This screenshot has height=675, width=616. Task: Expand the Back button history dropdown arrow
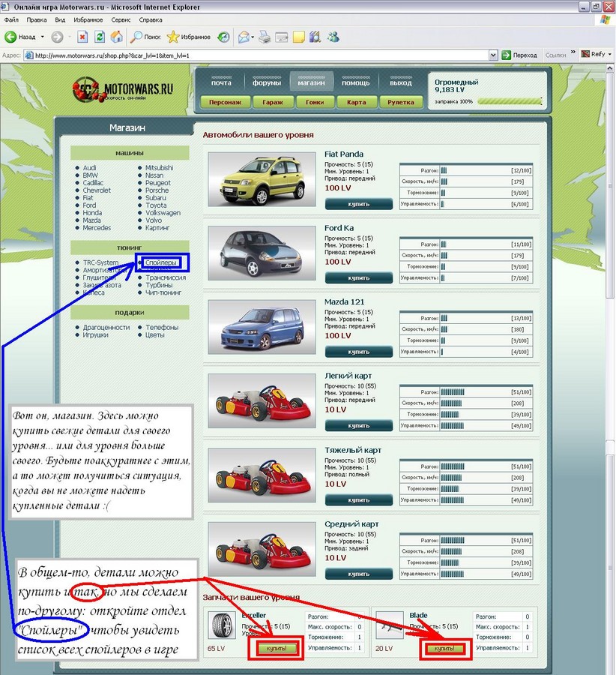point(42,37)
